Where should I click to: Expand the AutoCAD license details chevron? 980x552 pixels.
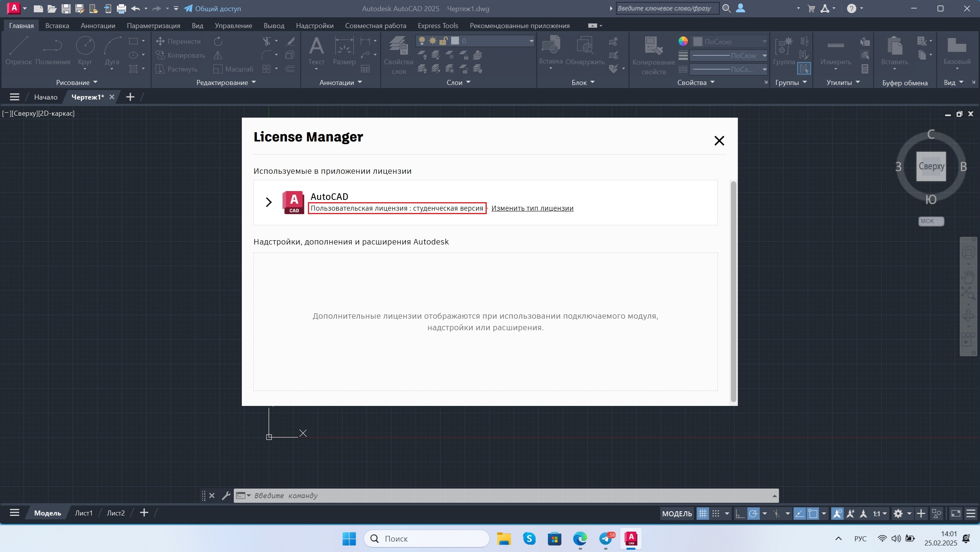tap(269, 202)
